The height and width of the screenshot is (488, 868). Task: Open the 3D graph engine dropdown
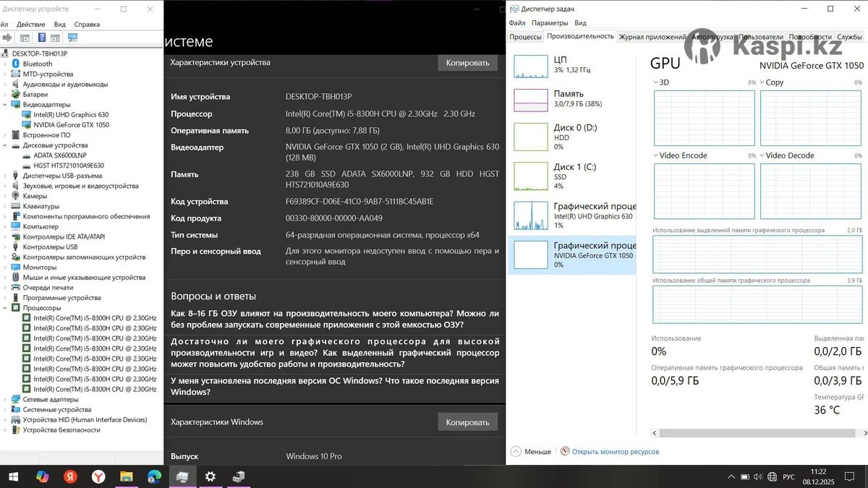pos(656,82)
